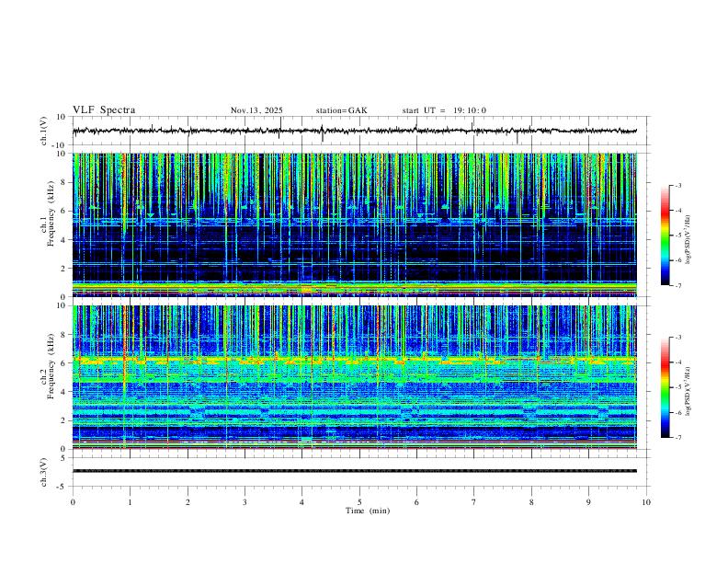Click the ch.1 spectrogram panel
This screenshot has width=728, height=563.
(x=355, y=224)
